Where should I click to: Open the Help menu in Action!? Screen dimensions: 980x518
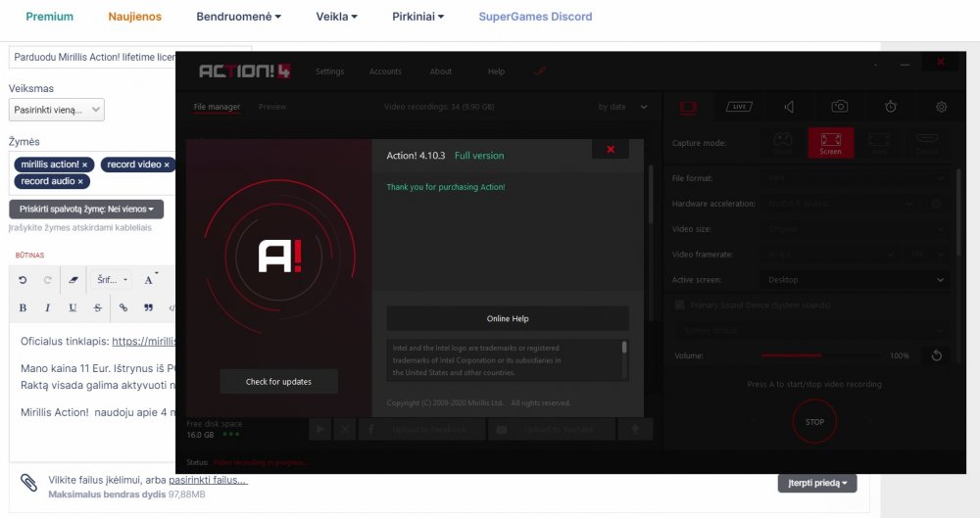click(x=496, y=71)
